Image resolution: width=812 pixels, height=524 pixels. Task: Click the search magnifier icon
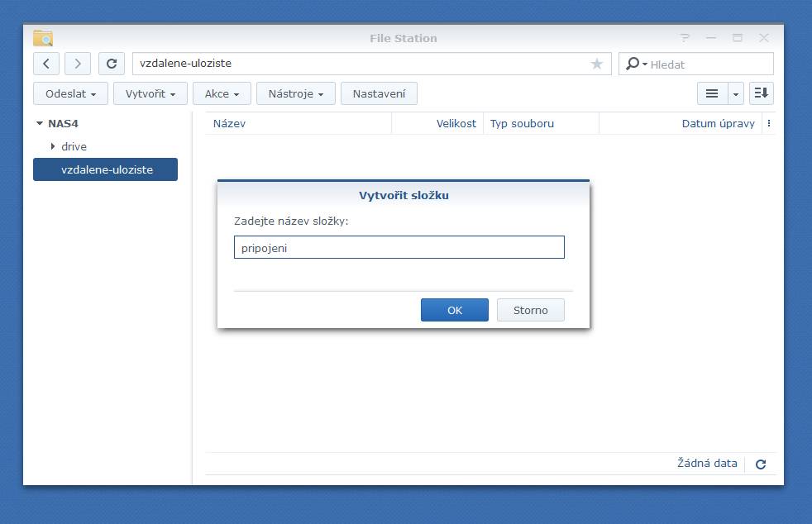point(633,64)
